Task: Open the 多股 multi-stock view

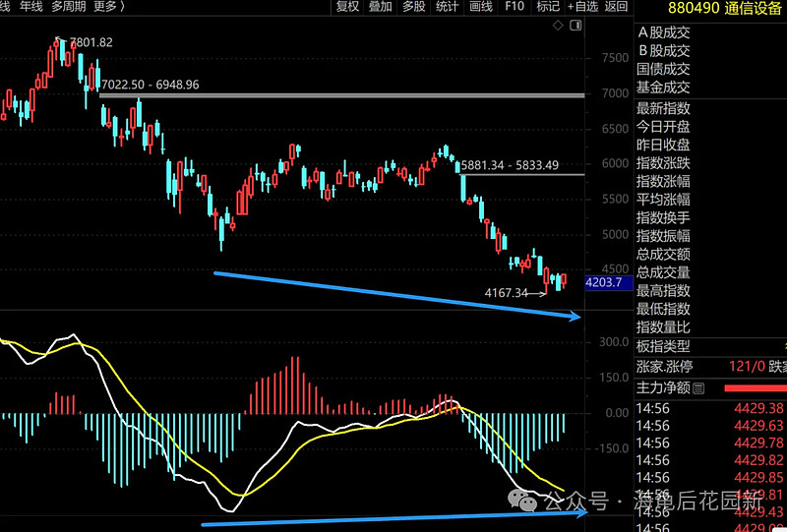Action: [x=413, y=7]
